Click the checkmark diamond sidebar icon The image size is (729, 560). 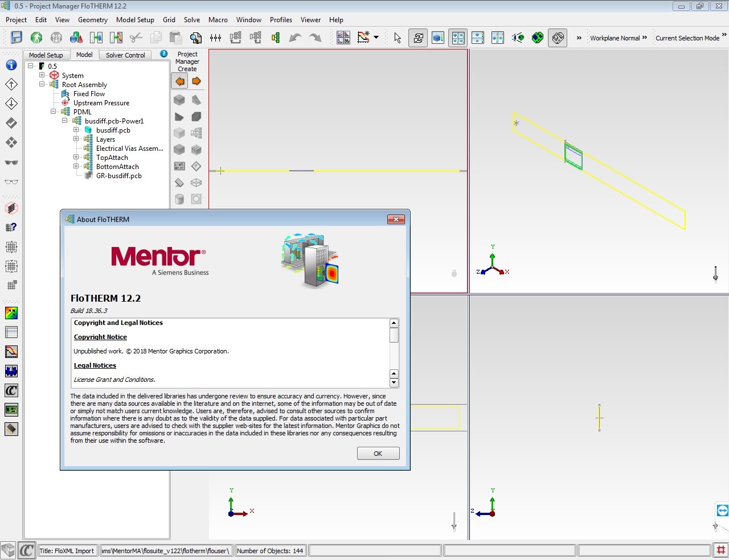point(11,123)
